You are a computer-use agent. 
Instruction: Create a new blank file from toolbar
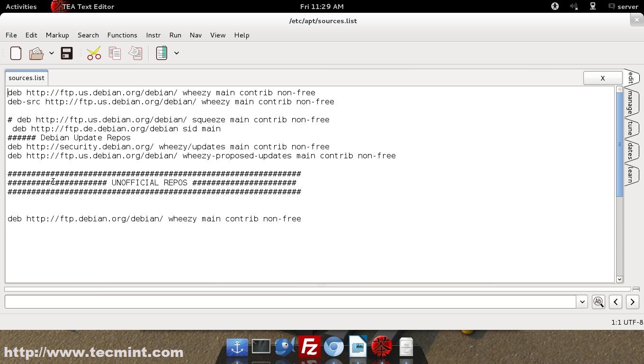point(16,53)
